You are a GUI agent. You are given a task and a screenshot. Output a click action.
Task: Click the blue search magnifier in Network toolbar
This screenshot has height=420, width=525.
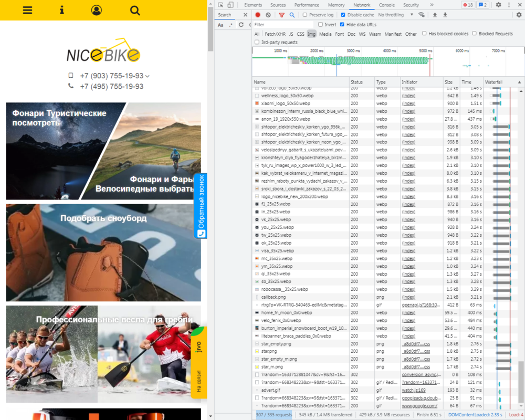coord(292,15)
